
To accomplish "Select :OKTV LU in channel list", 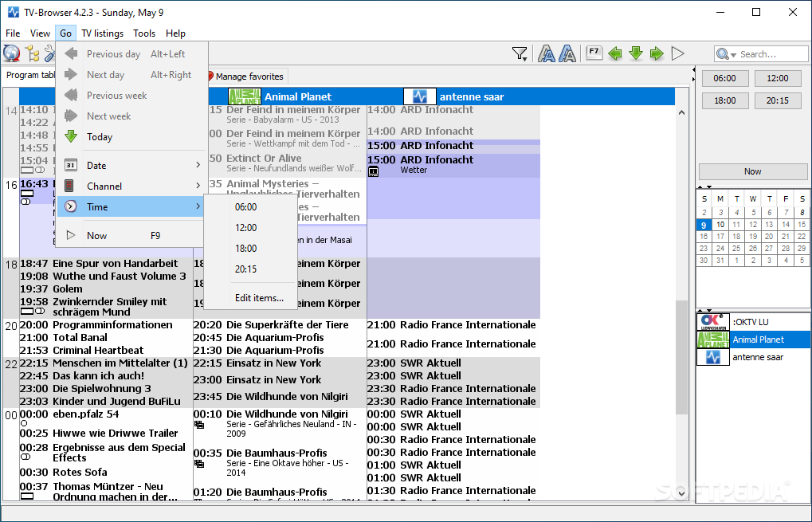I will coord(754,322).
